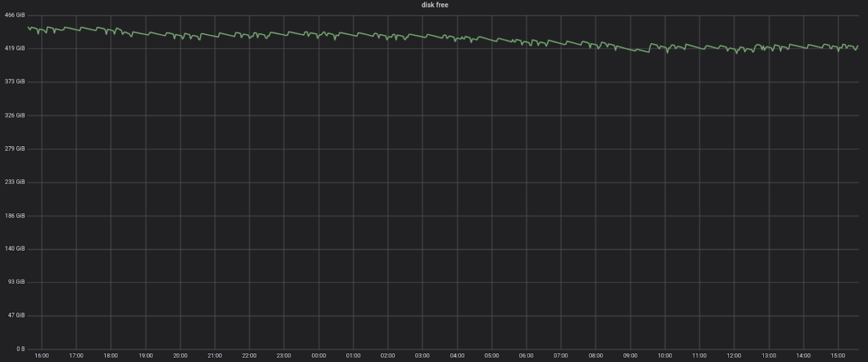Click the 20:00 time axis label
The height and width of the screenshot is (362, 868).
(x=180, y=356)
